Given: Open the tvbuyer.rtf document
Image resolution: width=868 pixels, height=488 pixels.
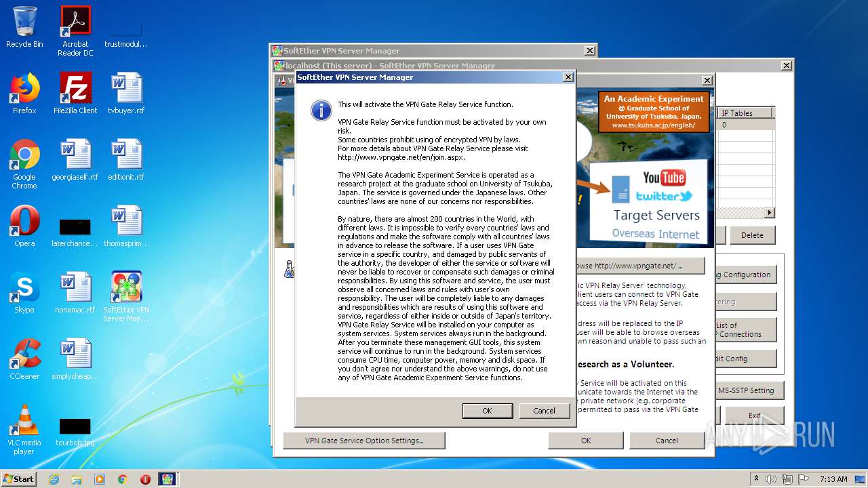Looking at the screenshot, I should (126, 94).
